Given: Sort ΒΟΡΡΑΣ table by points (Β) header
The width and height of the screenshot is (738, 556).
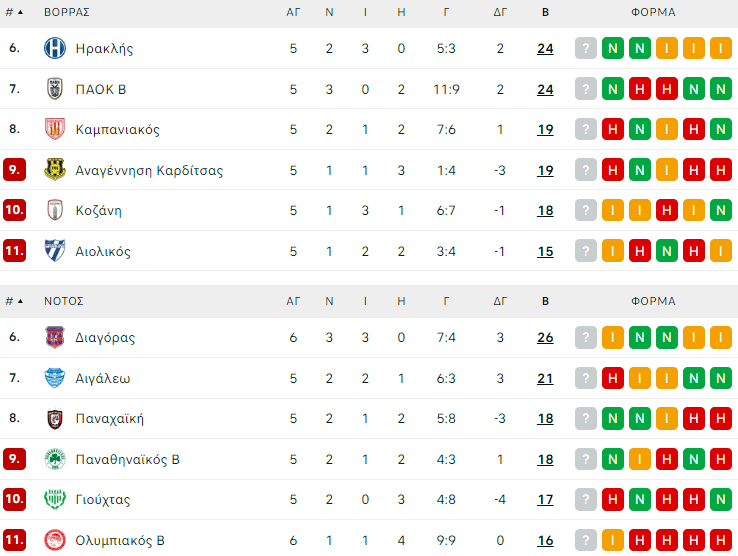Looking at the screenshot, I should [x=545, y=12].
